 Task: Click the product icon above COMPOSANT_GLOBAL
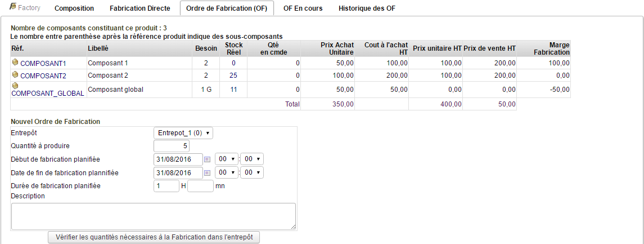coord(15,86)
